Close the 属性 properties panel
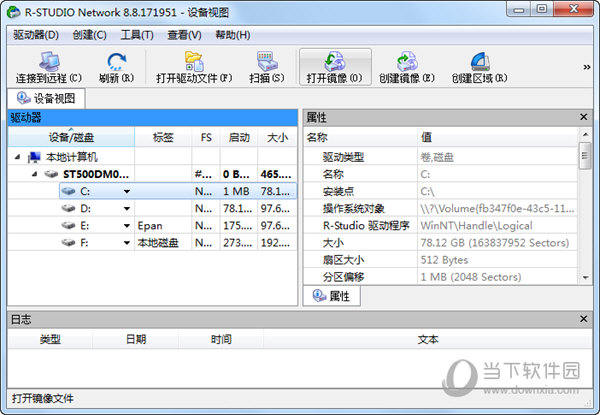The height and width of the screenshot is (415, 600). point(584,117)
